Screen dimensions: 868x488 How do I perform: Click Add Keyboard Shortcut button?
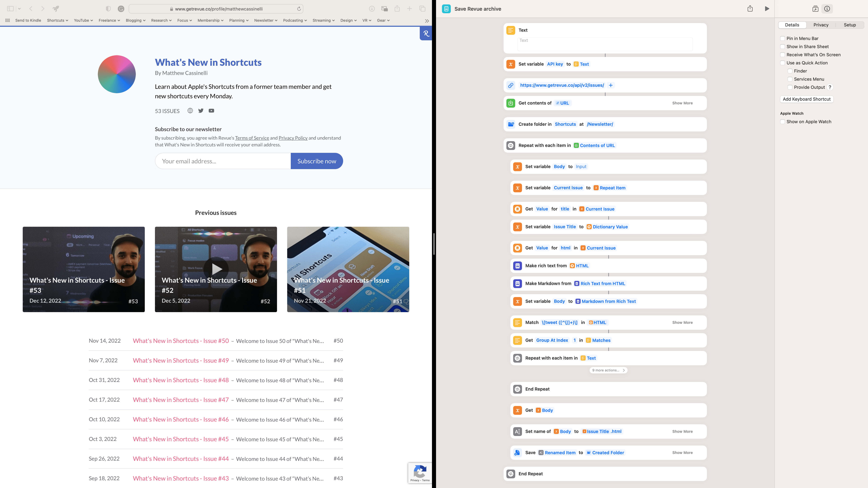click(807, 99)
